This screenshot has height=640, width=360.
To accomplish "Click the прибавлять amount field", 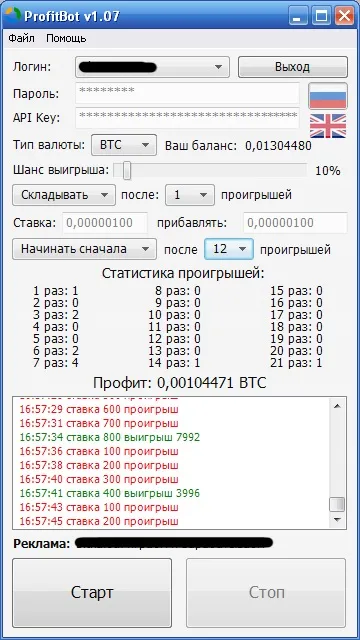I will (x=296, y=223).
